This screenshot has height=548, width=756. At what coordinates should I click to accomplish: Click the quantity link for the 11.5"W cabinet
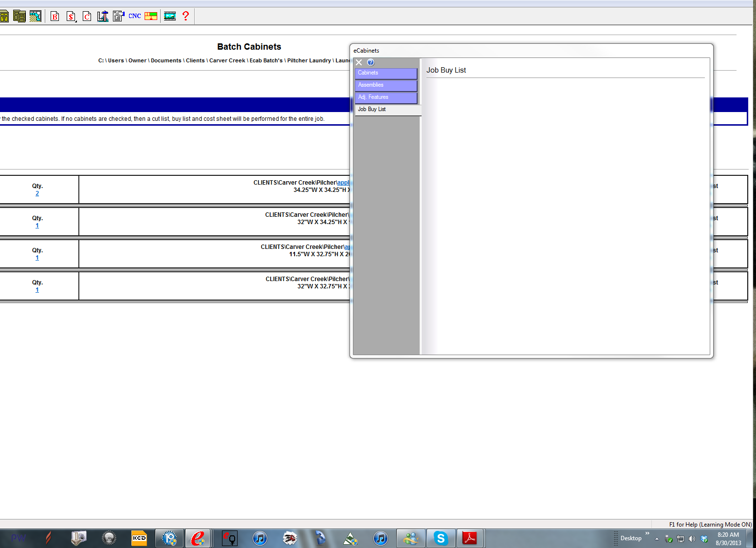click(x=37, y=258)
